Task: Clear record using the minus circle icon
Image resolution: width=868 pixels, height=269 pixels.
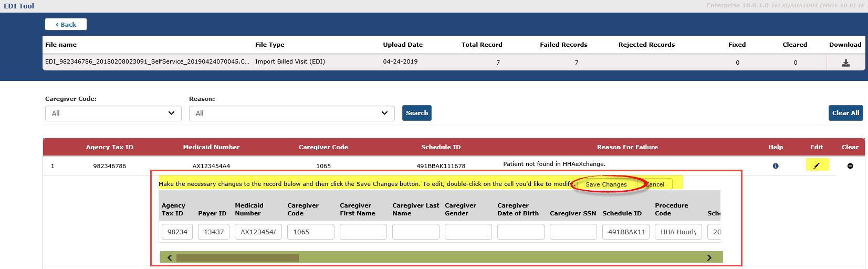Action: 850,166
